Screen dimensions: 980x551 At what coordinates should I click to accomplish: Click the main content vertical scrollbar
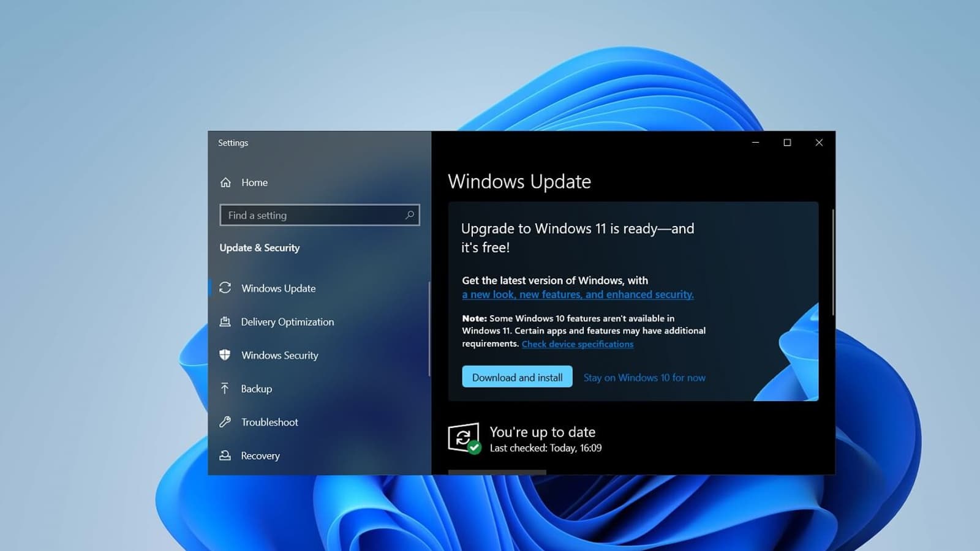click(x=833, y=263)
